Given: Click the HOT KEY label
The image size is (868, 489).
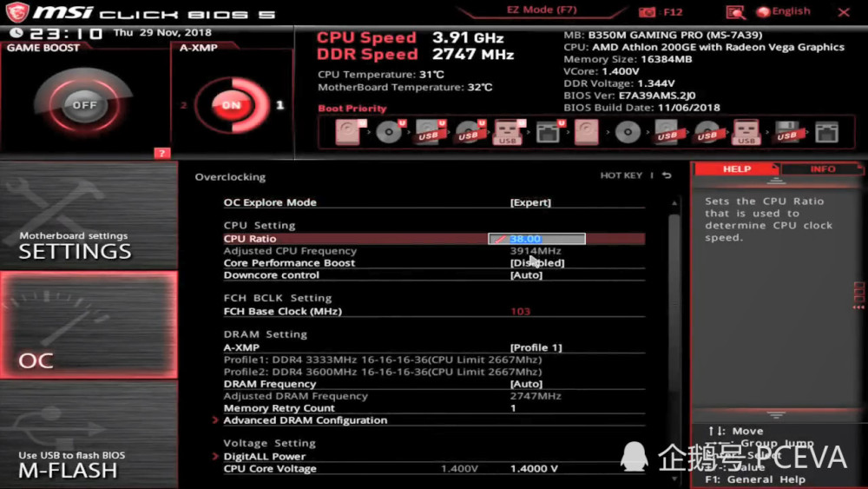Looking at the screenshot, I should (621, 175).
